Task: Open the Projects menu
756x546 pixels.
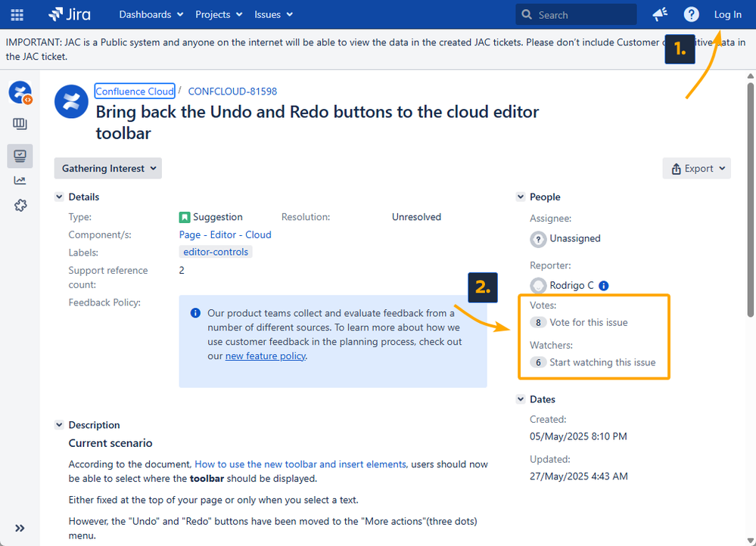Action: [x=219, y=14]
